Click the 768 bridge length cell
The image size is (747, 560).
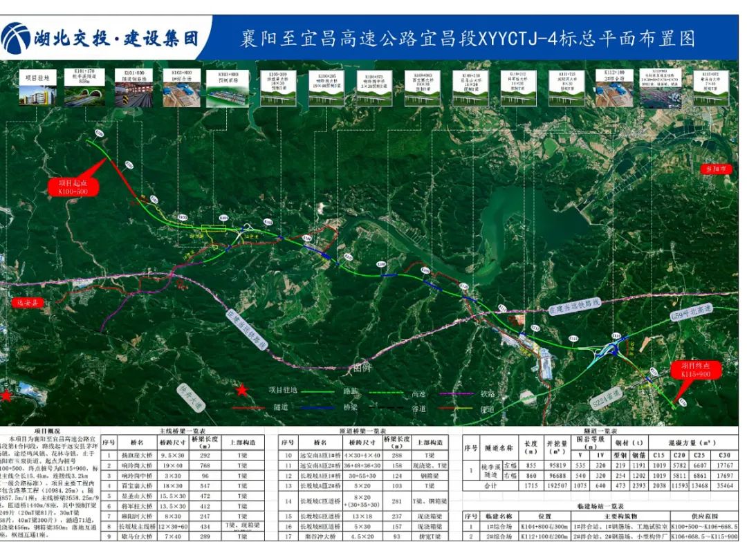coord(205,466)
